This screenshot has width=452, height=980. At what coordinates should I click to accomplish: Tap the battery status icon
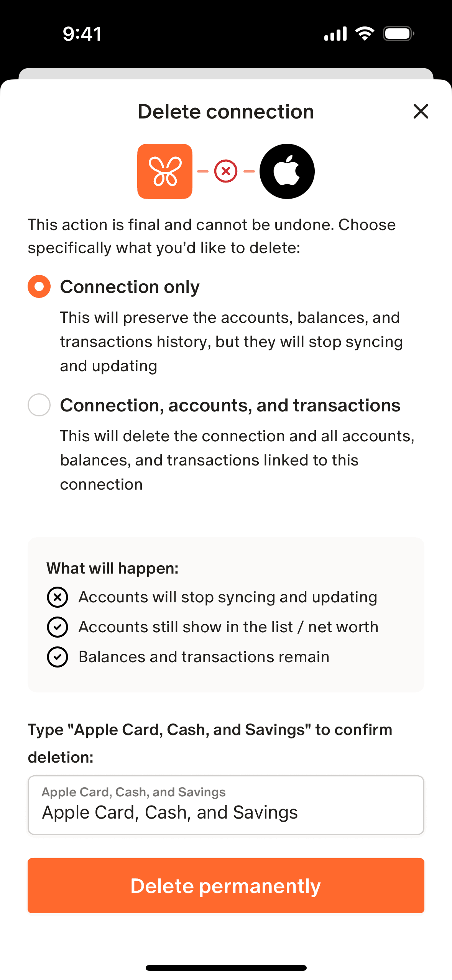pyautogui.click(x=398, y=34)
